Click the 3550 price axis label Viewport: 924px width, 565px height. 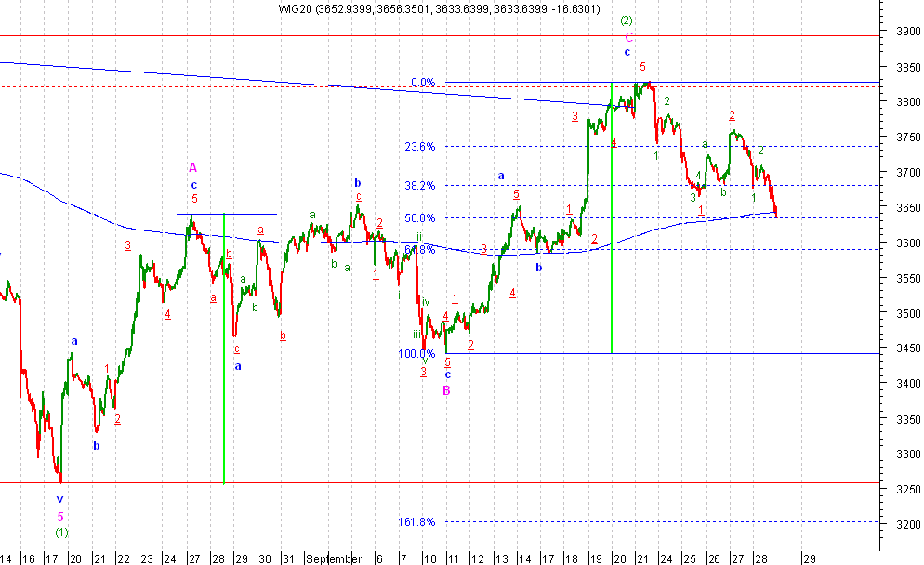point(908,278)
